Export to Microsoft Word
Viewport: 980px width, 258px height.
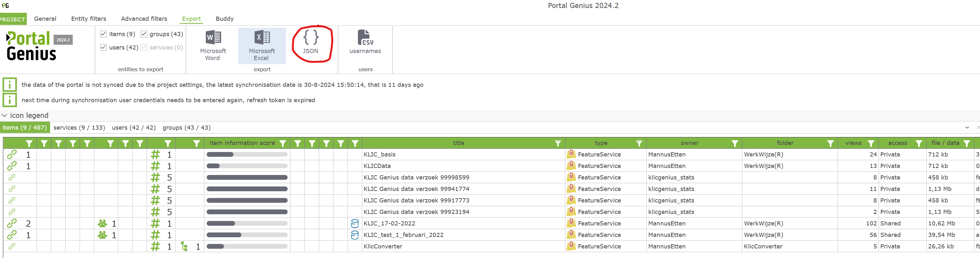pyautogui.click(x=213, y=45)
